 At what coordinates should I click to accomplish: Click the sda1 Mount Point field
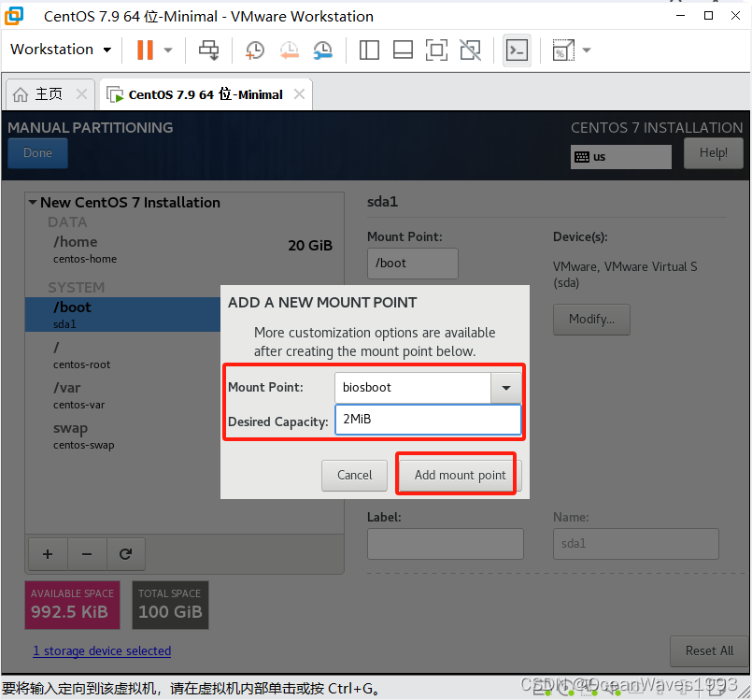tap(413, 263)
